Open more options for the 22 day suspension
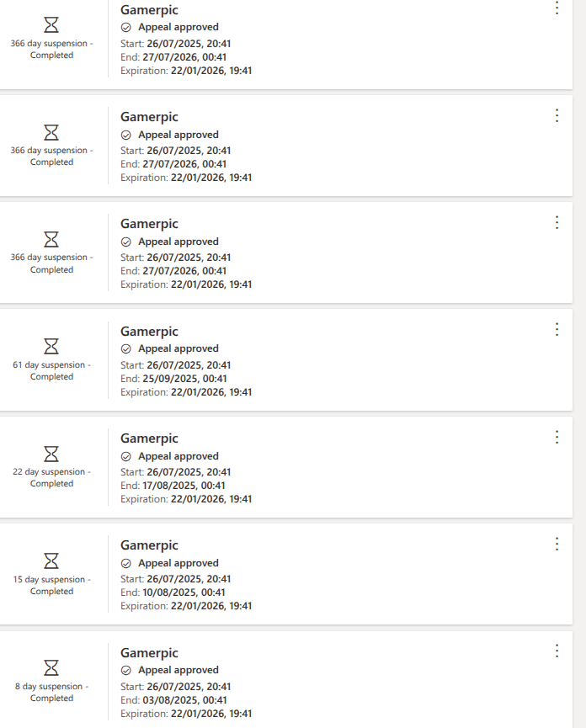Image resolution: width=586 pixels, height=728 pixels. pyautogui.click(x=557, y=437)
